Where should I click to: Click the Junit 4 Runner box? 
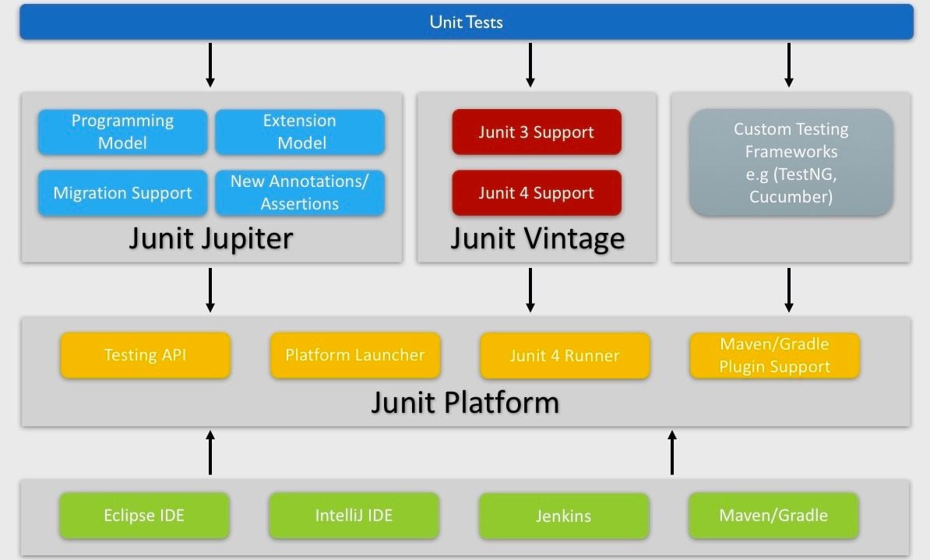point(565,355)
